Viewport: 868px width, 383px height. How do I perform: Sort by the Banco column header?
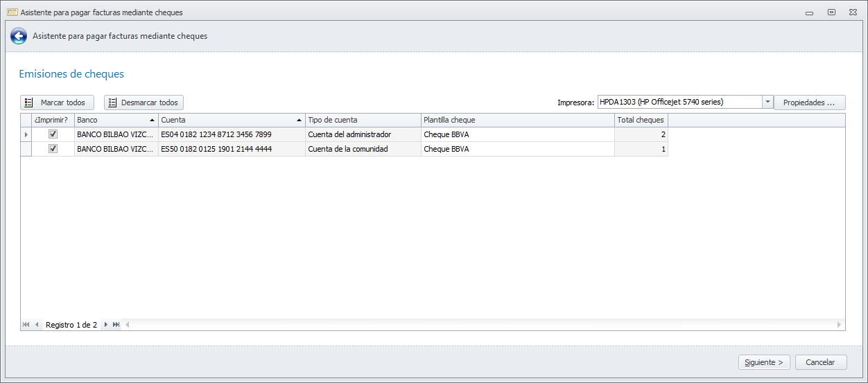[116, 120]
